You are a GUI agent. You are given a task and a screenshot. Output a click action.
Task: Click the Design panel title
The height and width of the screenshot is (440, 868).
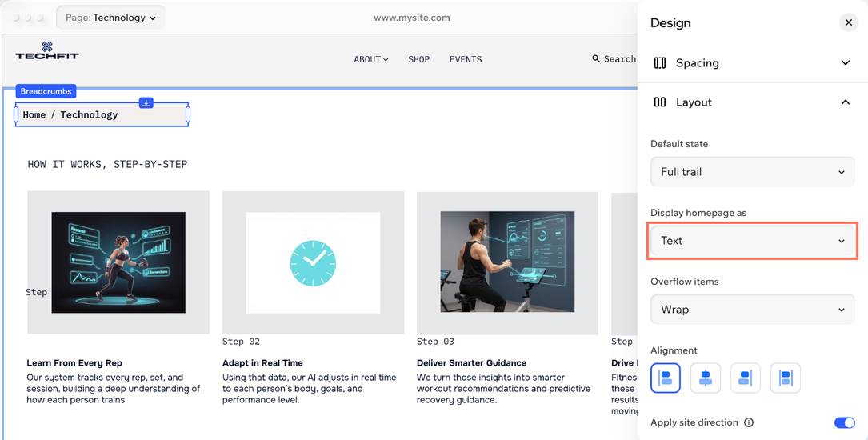point(670,23)
